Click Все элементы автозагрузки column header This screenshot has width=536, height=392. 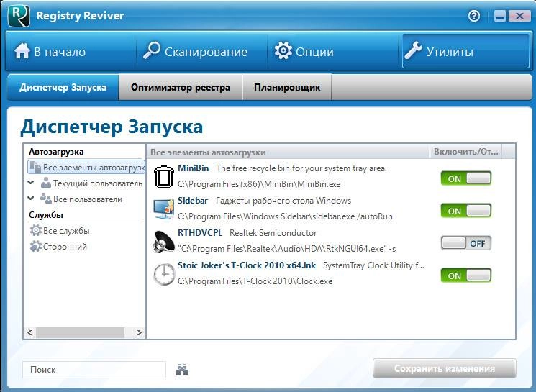[288, 152]
